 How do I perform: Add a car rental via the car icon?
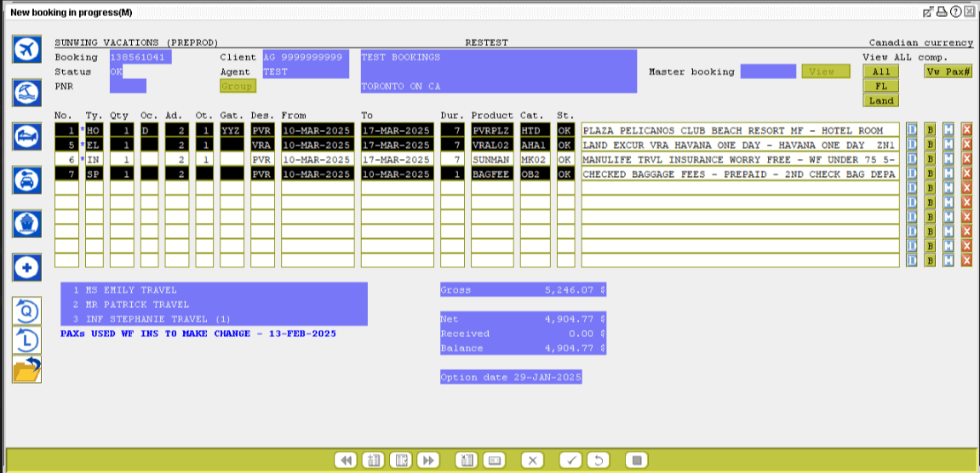click(27, 180)
